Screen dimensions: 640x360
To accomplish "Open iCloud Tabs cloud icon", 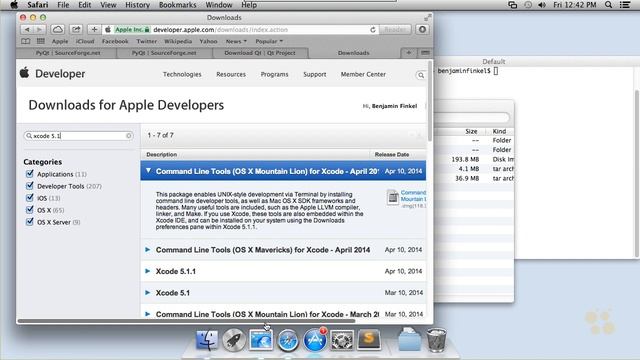I will 58,29.
